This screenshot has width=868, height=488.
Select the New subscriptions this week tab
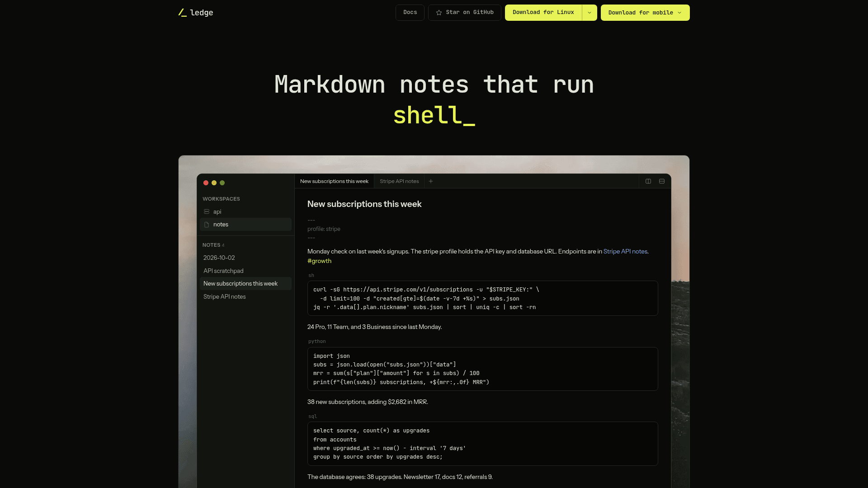[334, 181]
